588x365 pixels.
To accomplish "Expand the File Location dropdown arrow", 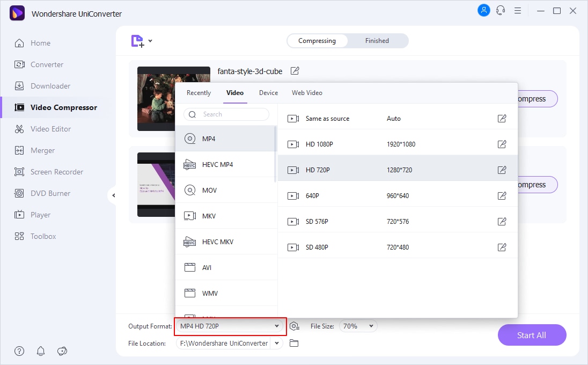I will 277,343.
